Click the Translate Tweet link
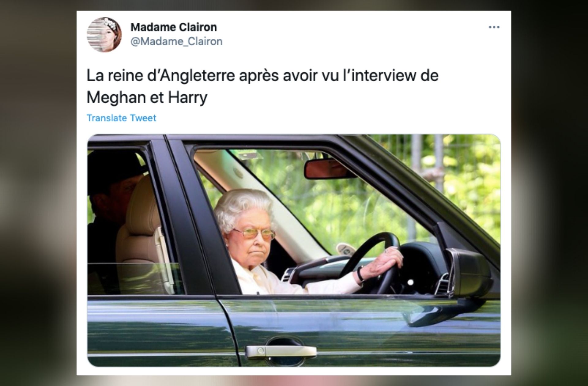The width and height of the screenshot is (588, 386). [121, 118]
